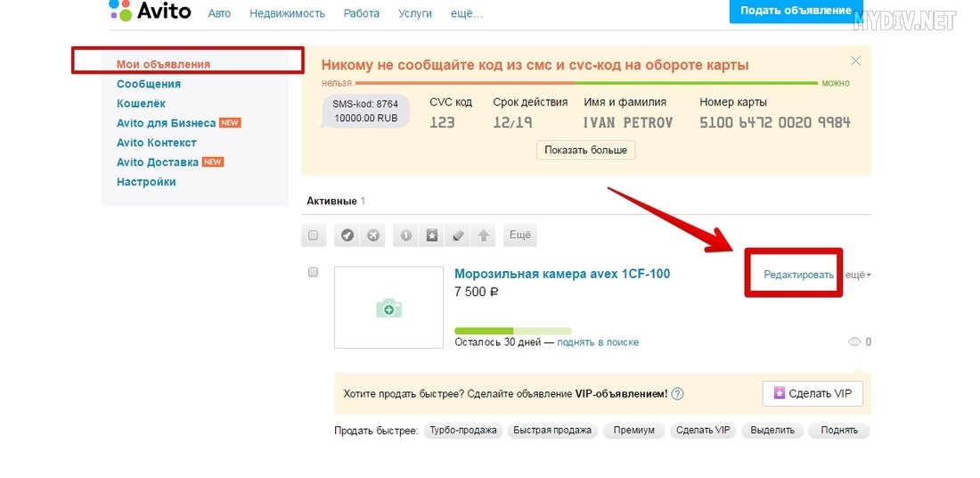
Task: Open Сообщения in sidebar
Action: point(149,84)
